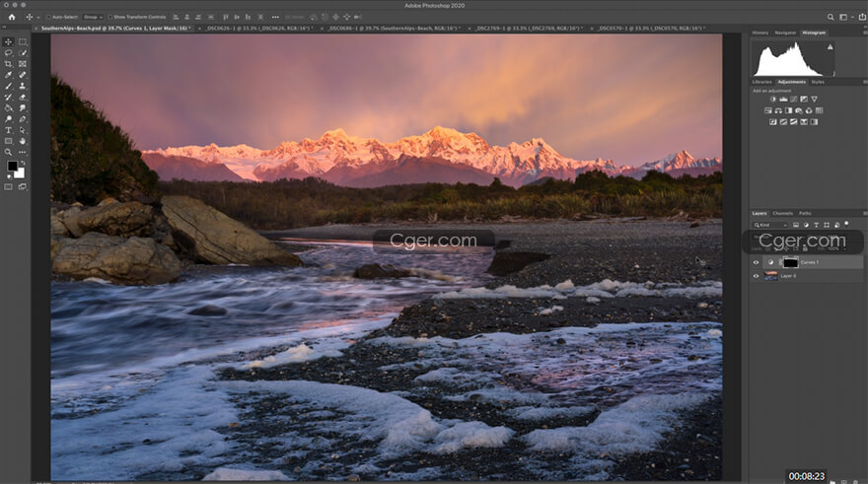Check Show Transform Controls
Screen dimensions: 868x484
click(x=110, y=17)
